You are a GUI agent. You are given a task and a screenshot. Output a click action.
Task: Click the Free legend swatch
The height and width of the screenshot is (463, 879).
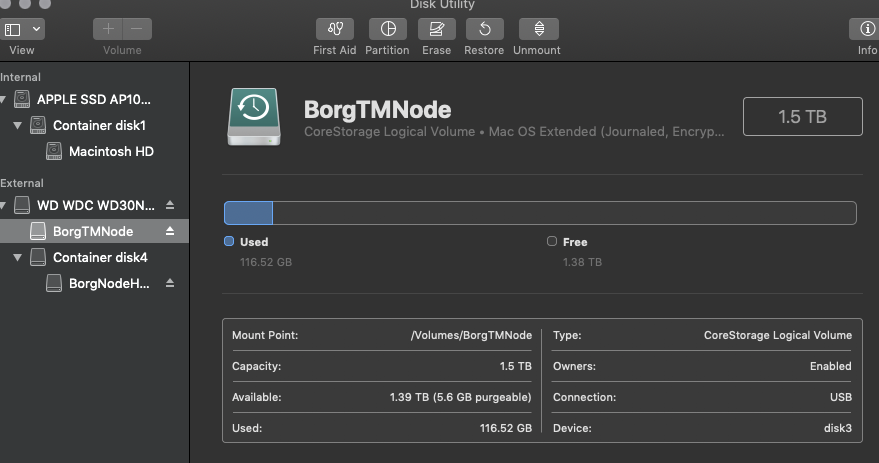[552, 241]
